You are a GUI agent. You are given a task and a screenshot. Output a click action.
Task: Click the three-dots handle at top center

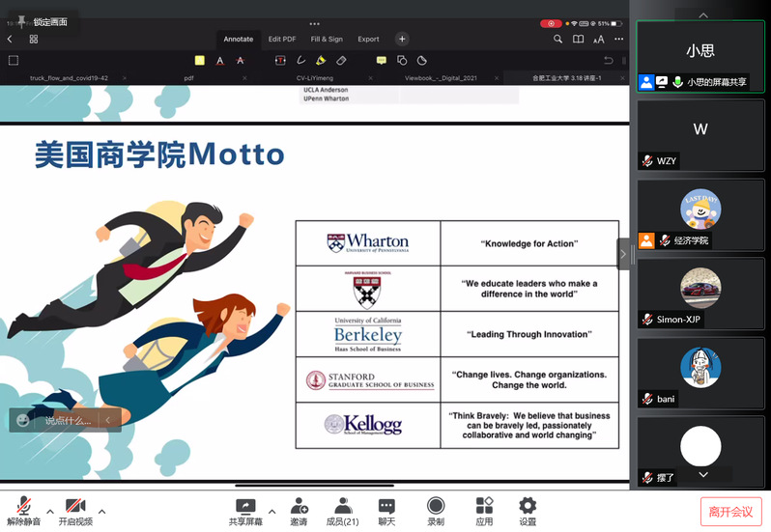[x=315, y=23]
